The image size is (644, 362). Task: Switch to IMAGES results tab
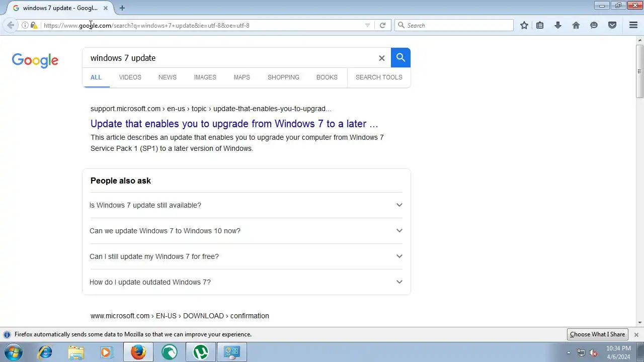point(205,77)
